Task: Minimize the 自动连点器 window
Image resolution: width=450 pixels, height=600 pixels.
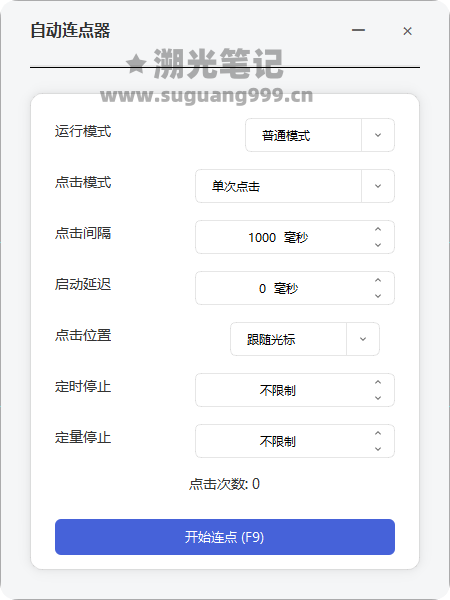Action: [358, 30]
